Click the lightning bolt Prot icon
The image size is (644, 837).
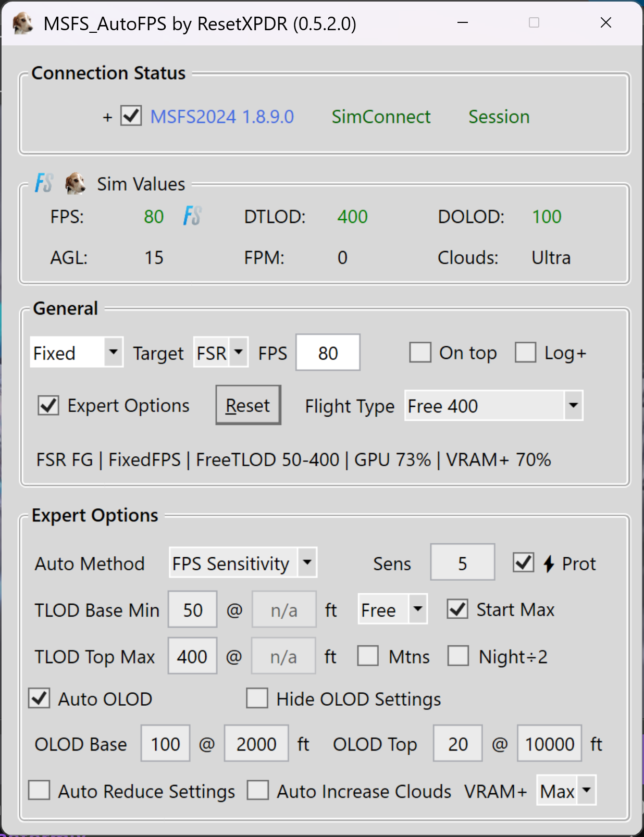click(549, 564)
